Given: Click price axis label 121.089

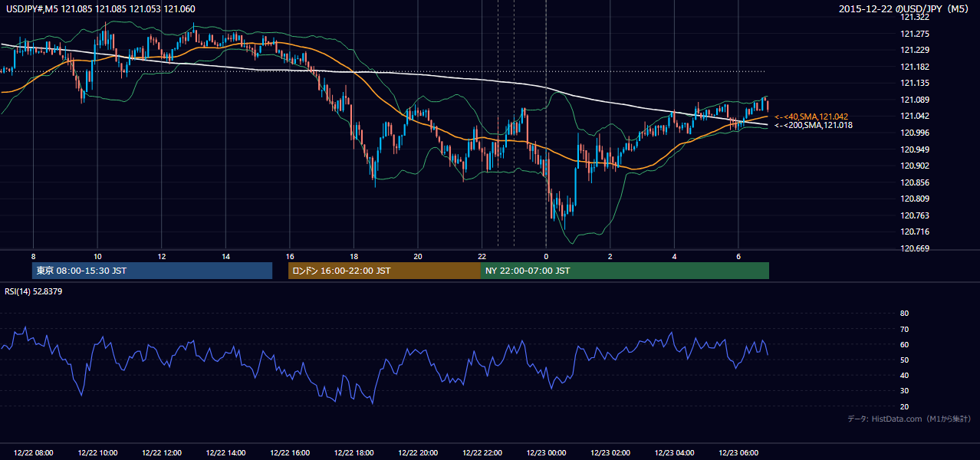Looking at the screenshot, I should tap(915, 100).
